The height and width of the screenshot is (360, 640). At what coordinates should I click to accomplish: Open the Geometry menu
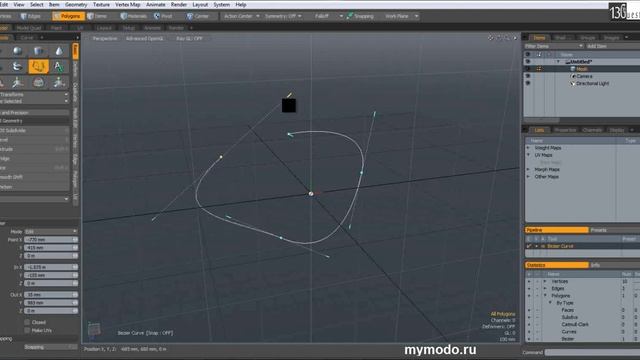click(76, 4)
